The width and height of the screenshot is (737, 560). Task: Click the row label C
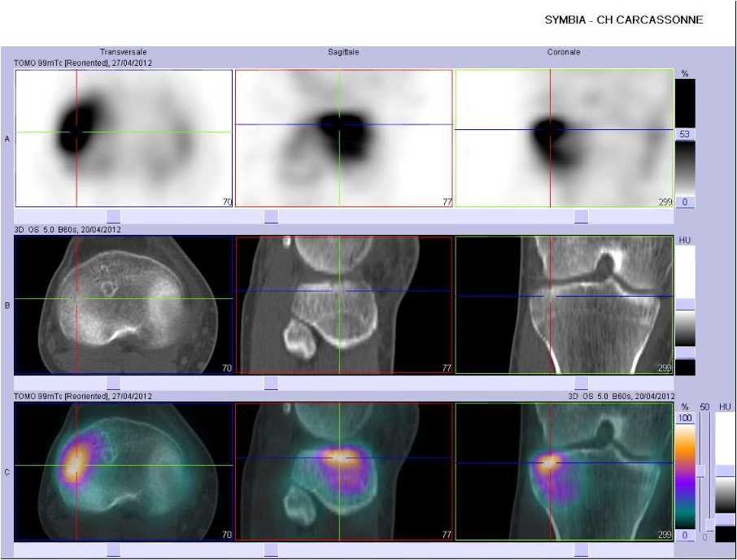[x=7, y=472]
